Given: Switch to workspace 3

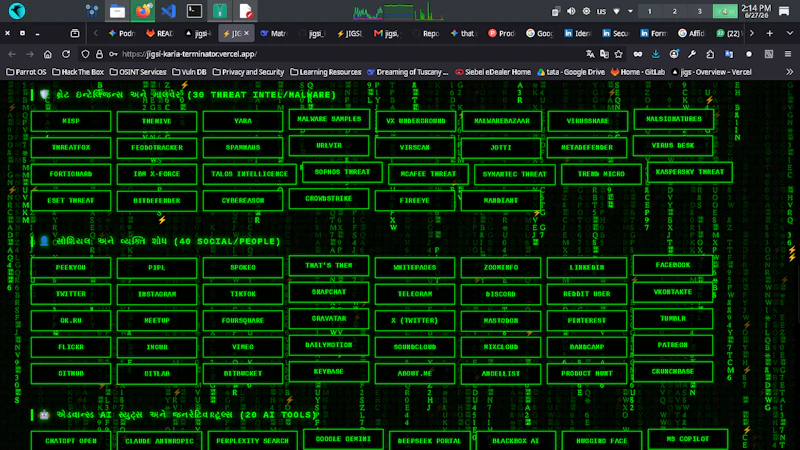Looking at the screenshot, I should click(699, 11).
